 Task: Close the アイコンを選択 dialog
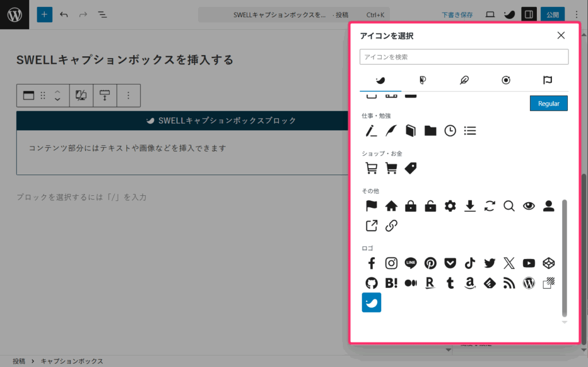561,35
